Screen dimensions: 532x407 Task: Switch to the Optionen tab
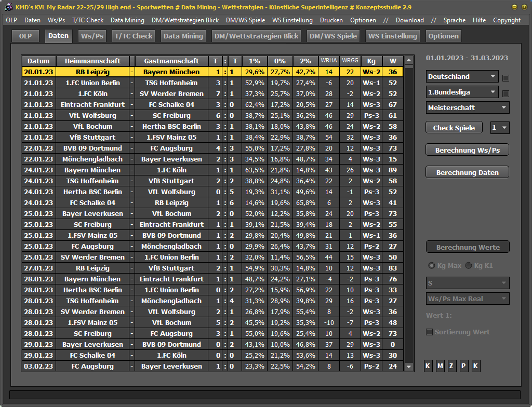(x=443, y=36)
